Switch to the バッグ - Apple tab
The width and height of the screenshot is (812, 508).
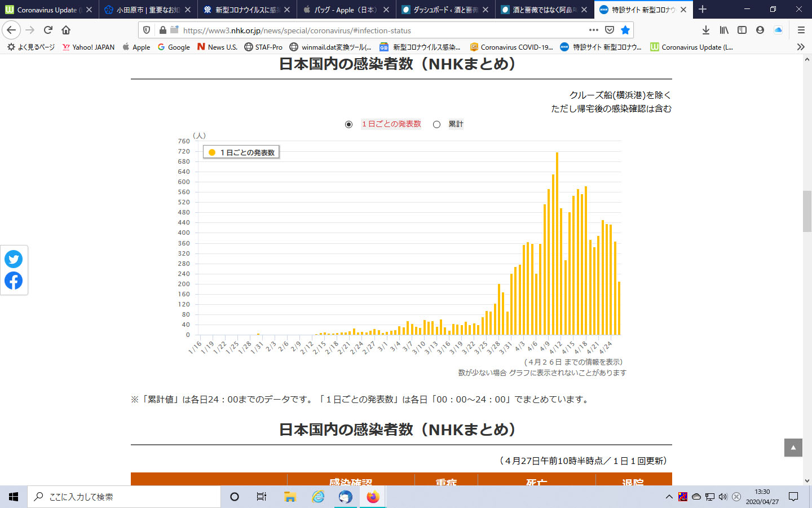(345, 10)
